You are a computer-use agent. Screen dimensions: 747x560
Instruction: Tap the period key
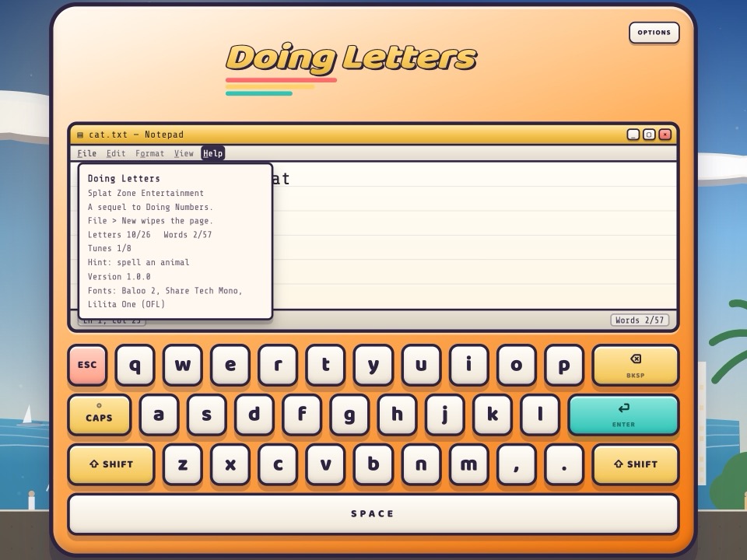[563, 464]
